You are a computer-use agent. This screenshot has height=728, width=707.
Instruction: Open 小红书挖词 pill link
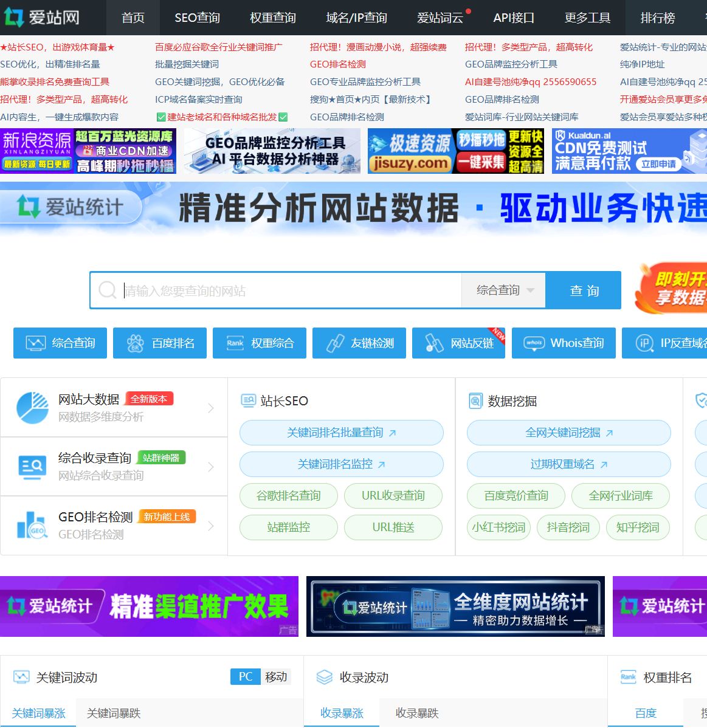pos(499,527)
